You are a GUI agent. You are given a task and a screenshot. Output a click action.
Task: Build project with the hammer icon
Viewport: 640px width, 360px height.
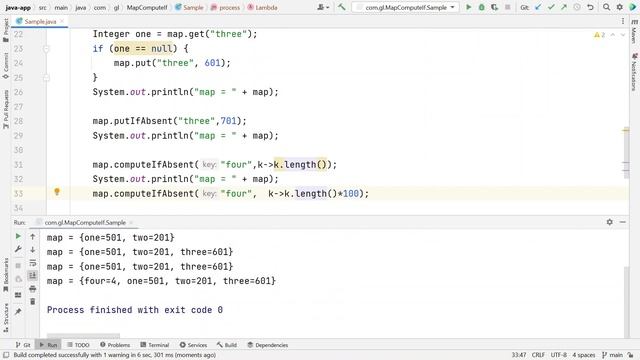coord(342,7)
